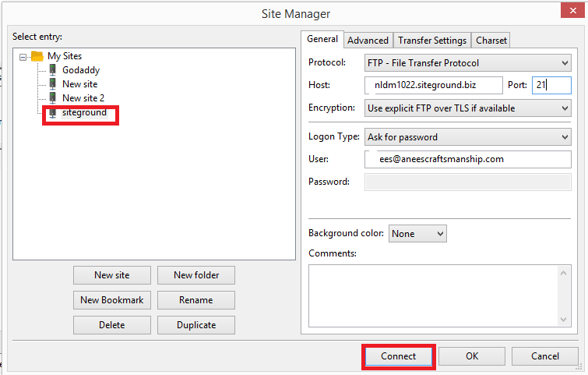
Task: Click the User input field
Action: coord(467,159)
